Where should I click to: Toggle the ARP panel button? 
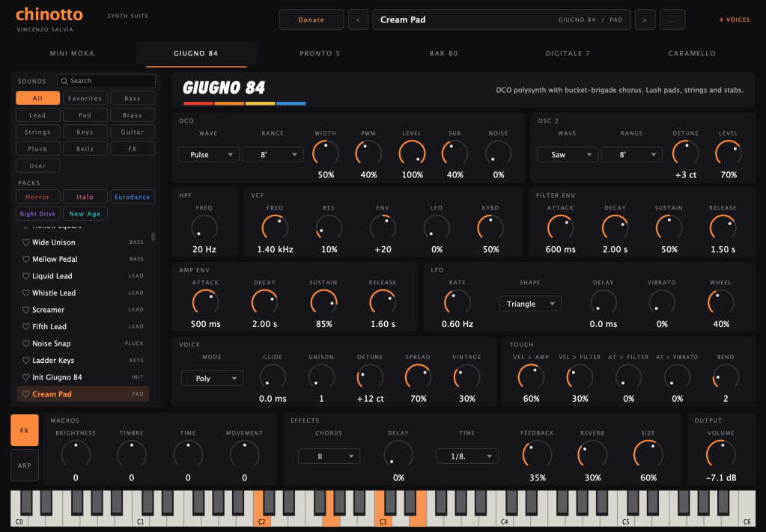[25, 465]
